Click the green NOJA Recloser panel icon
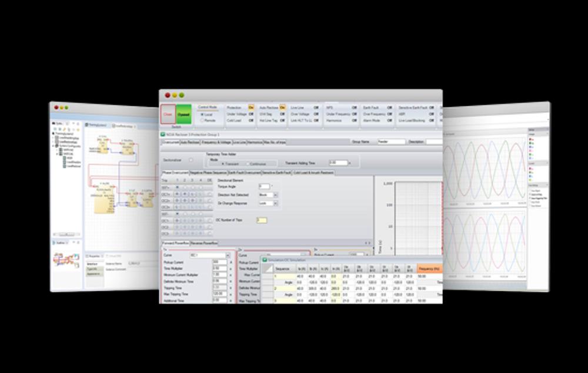This screenshot has width=588, height=373. (x=163, y=135)
